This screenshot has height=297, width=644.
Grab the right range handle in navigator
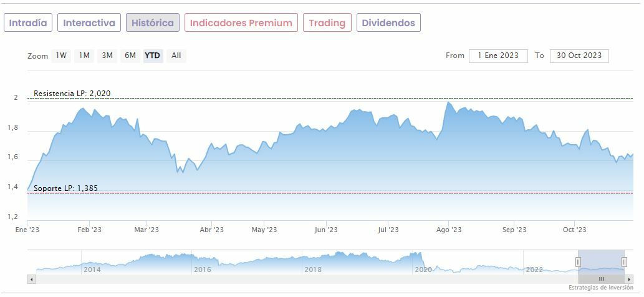[x=624, y=262]
